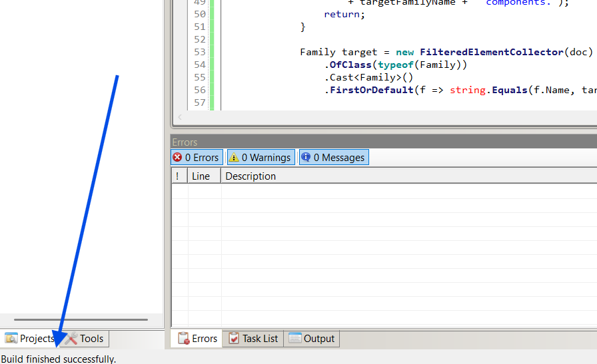Toggle the 0 Messages filter button
Viewport: 597px width, 364px height.
click(334, 158)
